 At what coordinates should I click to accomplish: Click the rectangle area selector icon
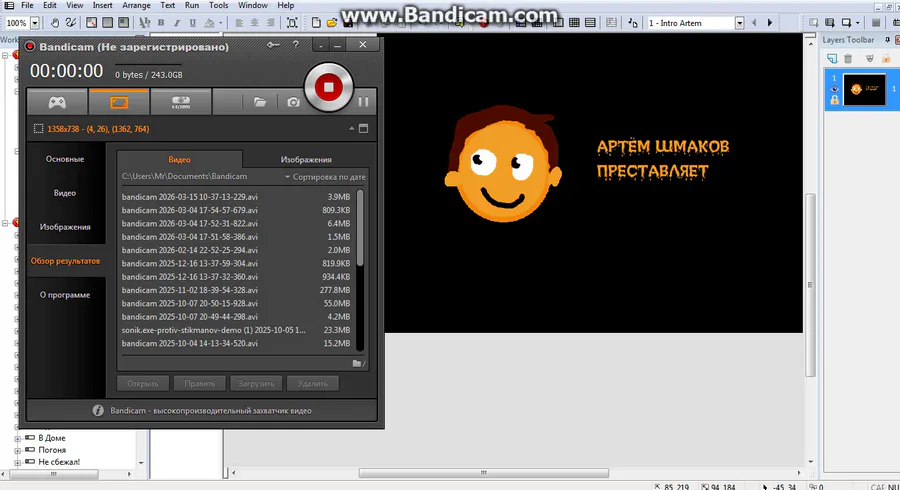pyautogui.click(x=38, y=129)
